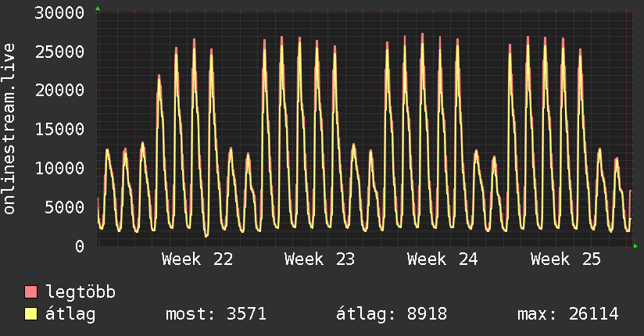The width and height of the screenshot is (644, 336).
Task: Click the 'Week 23' axis label
Action: (x=320, y=259)
